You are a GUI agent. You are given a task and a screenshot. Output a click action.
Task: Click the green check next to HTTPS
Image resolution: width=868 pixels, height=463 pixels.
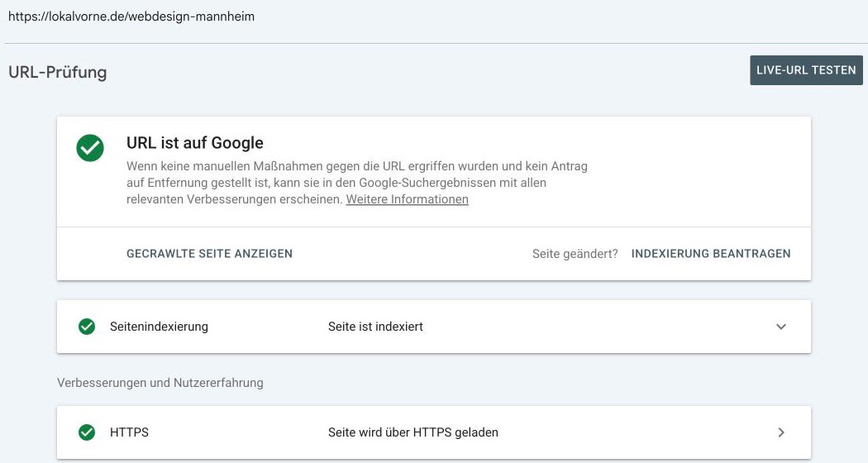click(x=87, y=432)
